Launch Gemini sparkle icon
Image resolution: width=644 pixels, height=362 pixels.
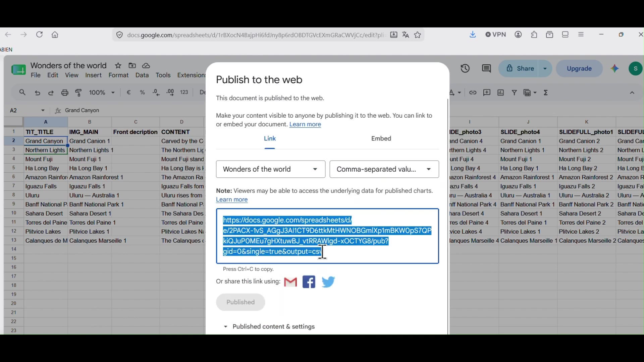(x=615, y=69)
